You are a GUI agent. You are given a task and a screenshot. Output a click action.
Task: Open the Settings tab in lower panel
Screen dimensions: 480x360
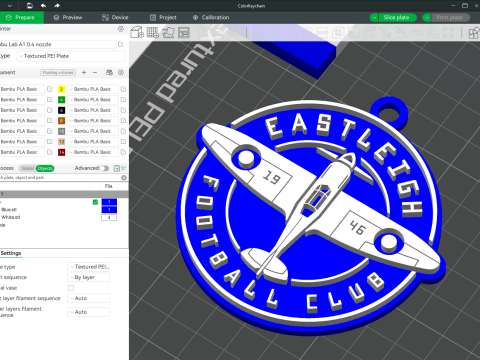coord(11,253)
